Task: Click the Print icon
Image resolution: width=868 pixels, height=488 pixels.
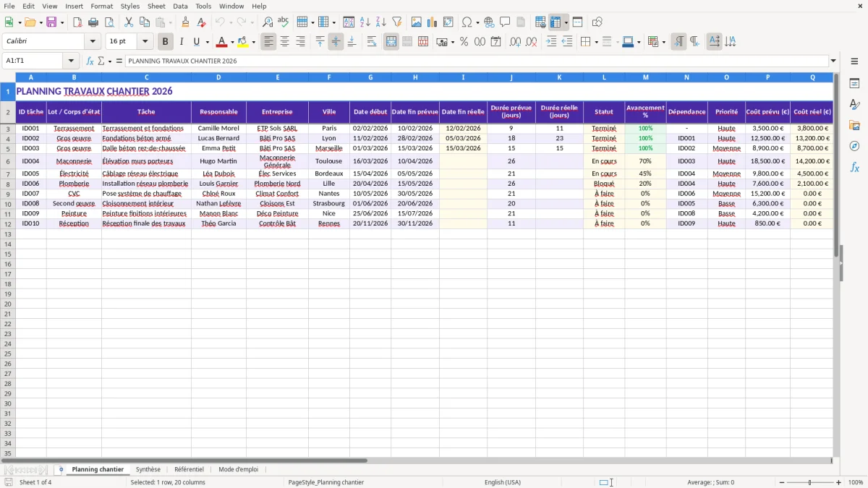Action: pyautogui.click(x=93, y=22)
